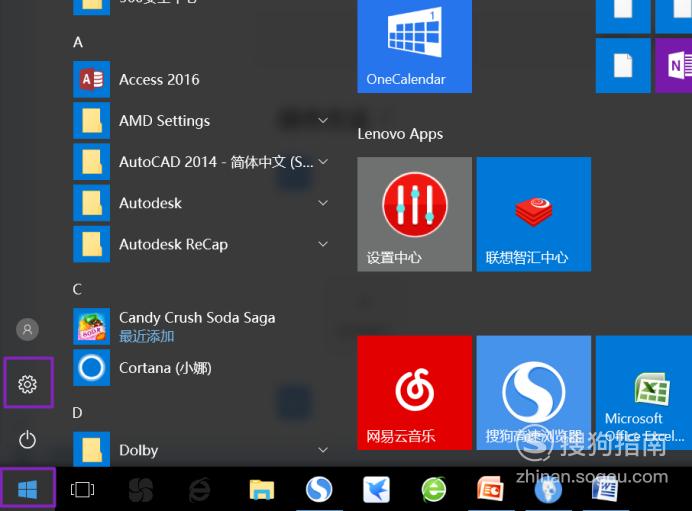This screenshot has height=511, width=692.
Task: Click the letter A section header
Action: tap(78, 42)
